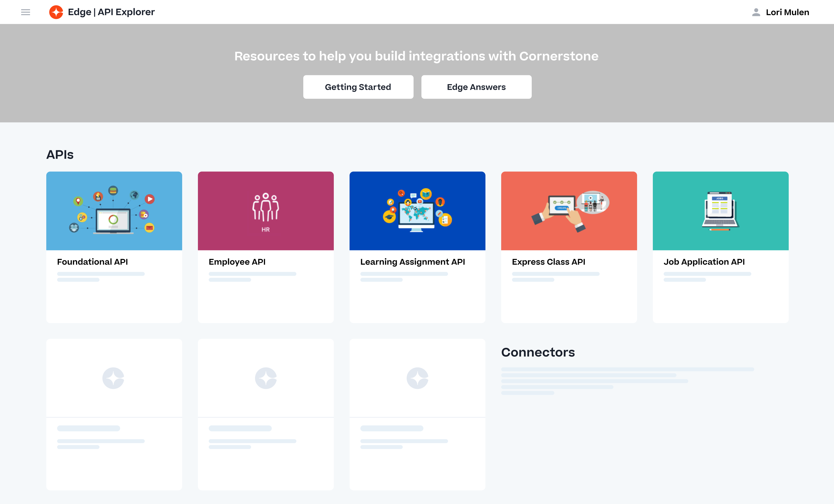Click the Connectors section heading
The width and height of the screenshot is (834, 504).
click(538, 352)
